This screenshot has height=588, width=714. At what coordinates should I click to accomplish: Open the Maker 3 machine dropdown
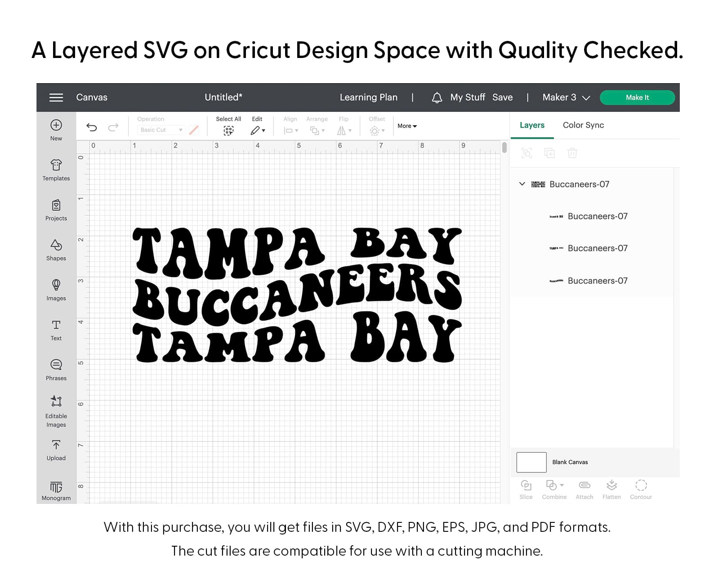point(566,98)
